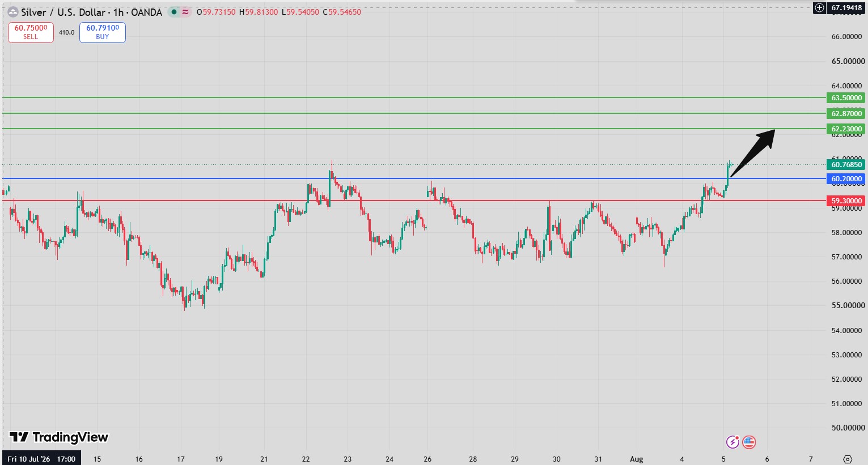Click date 23 on the time axis
This screenshot has height=465, width=868.
click(x=348, y=459)
